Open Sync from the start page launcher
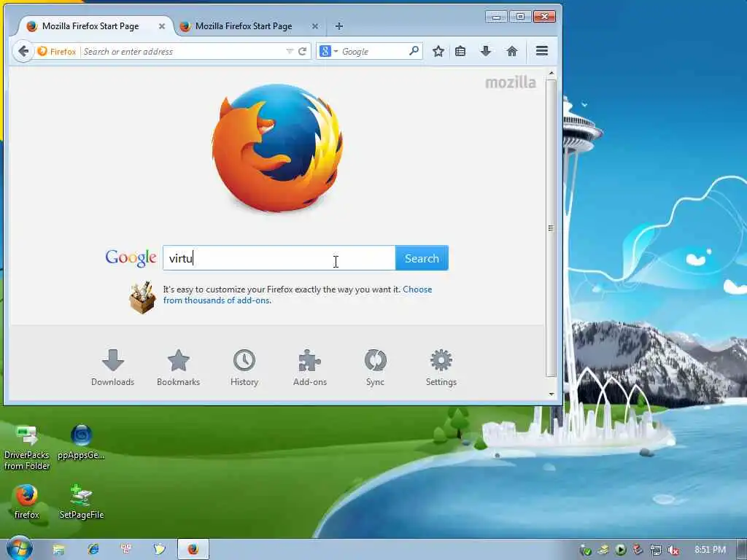747x560 pixels. [376, 367]
